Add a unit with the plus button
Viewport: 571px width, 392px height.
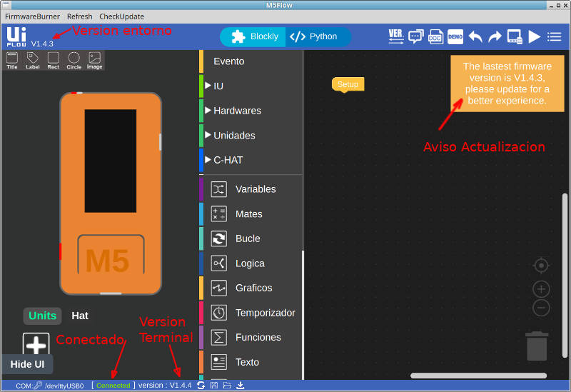(x=36, y=344)
